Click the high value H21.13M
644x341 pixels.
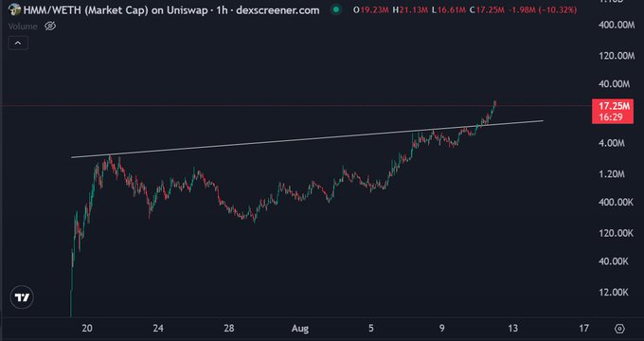(410, 9)
